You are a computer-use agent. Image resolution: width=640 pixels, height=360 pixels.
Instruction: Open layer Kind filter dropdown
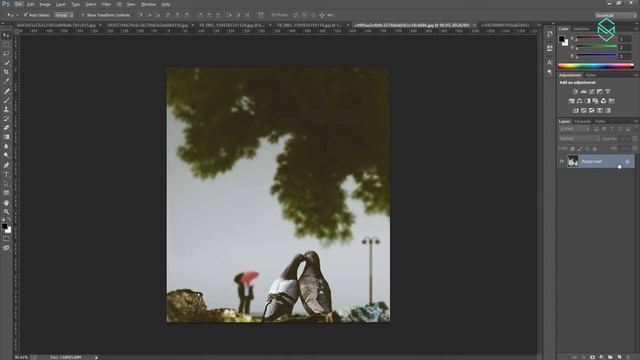575,129
